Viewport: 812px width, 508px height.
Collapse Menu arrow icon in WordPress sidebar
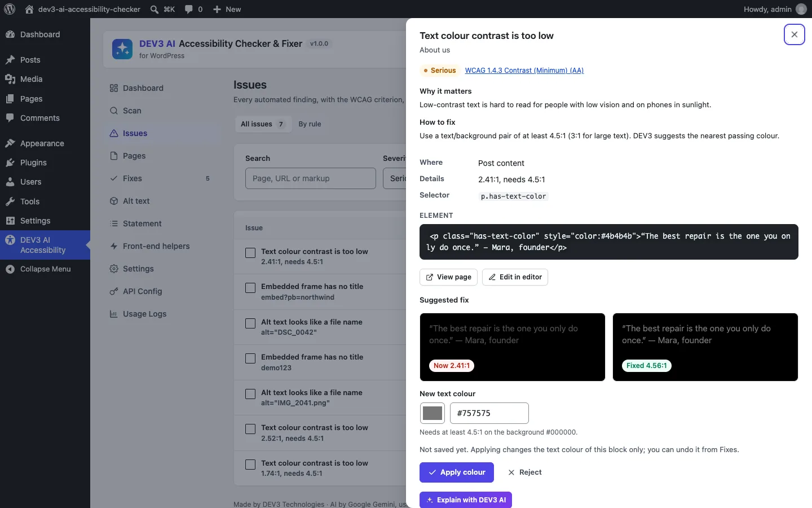(x=10, y=269)
